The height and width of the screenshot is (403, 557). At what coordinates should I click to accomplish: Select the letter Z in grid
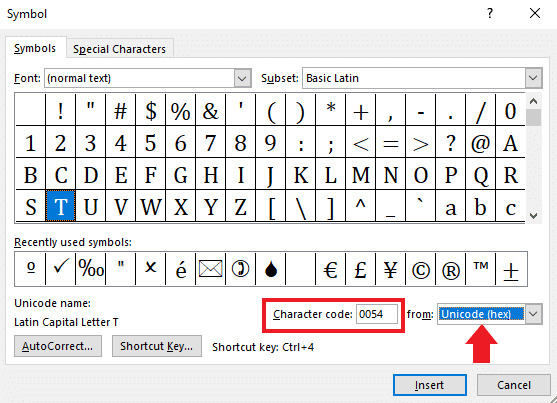[240, 205]
